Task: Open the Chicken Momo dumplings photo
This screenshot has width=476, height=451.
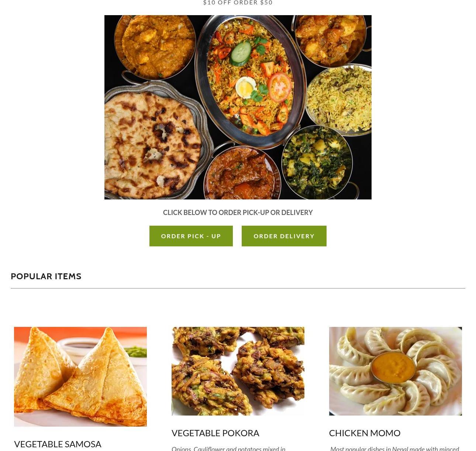Action: 396,371
